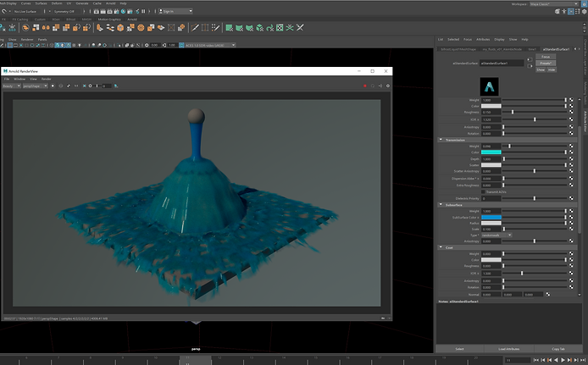The image size is (588, 365).
Task: Click the Select button at panel bottom
Action: coord(460,349)
